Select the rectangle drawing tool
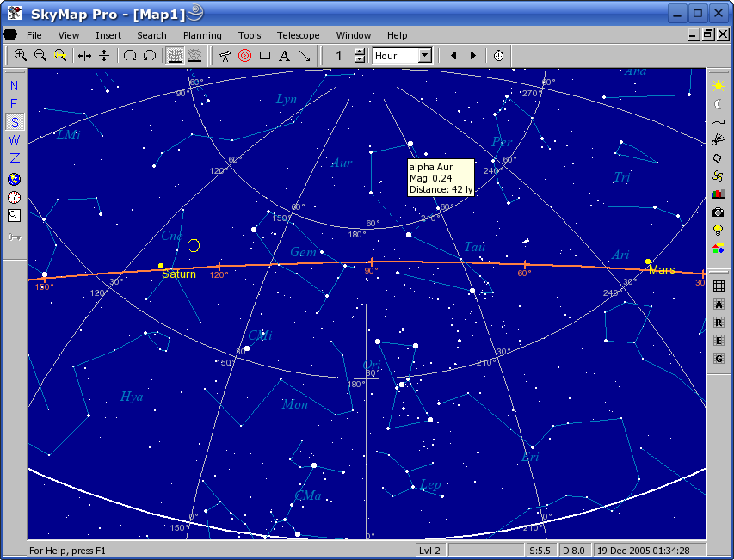734x560 pixels. 265,56
